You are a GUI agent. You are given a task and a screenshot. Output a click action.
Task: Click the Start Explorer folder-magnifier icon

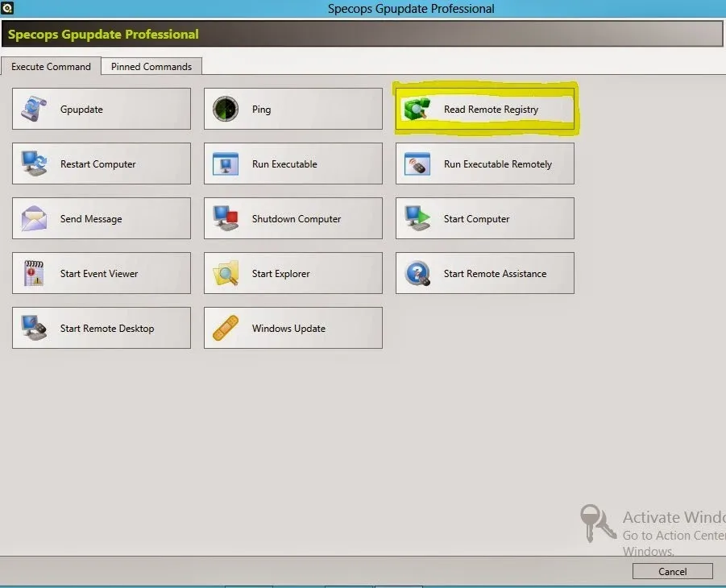226,273
